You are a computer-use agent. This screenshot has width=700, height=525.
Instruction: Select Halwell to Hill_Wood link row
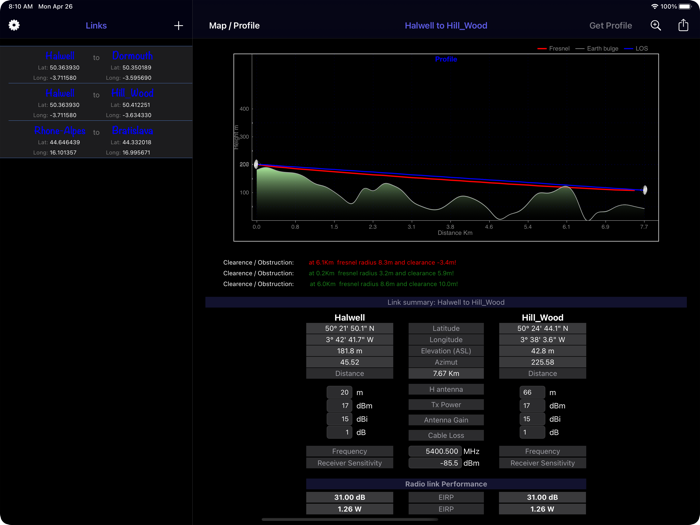(x=96, y=102)
